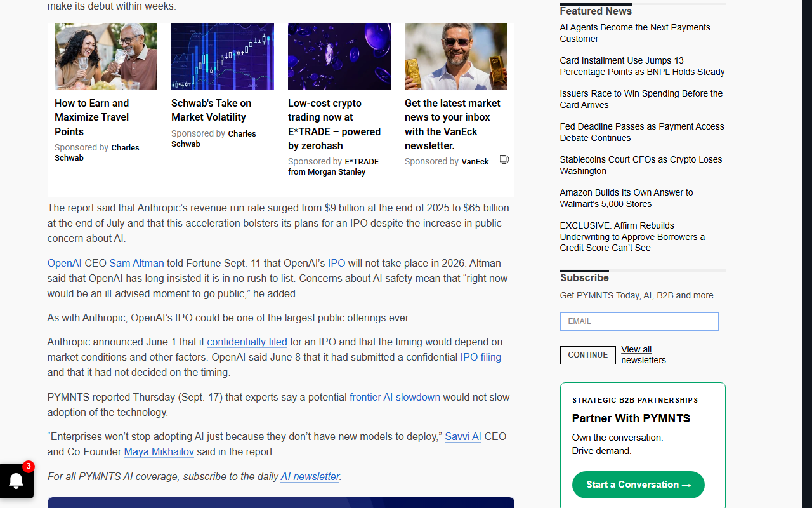Read 'How to Earn and Maximize Travel Points'
The width and height of the screenshot is (812, 508).
pos(92,117)
